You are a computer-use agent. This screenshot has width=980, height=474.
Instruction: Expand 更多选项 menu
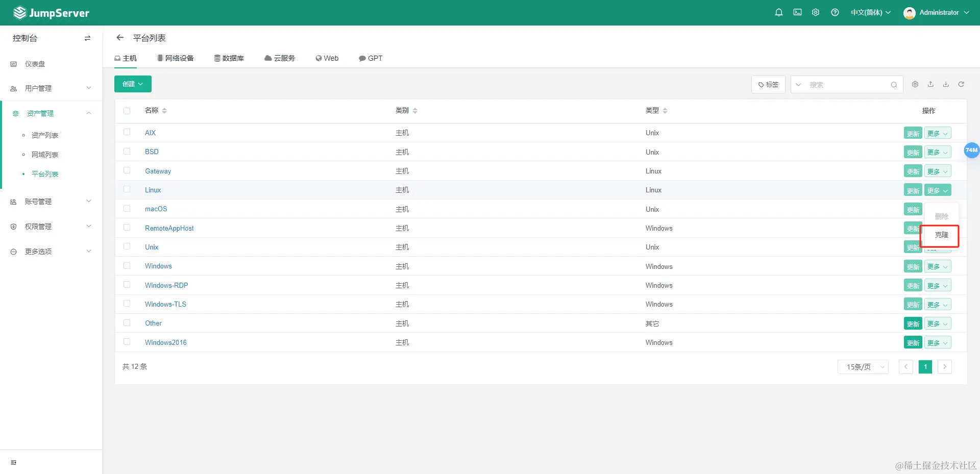[51, 252]
